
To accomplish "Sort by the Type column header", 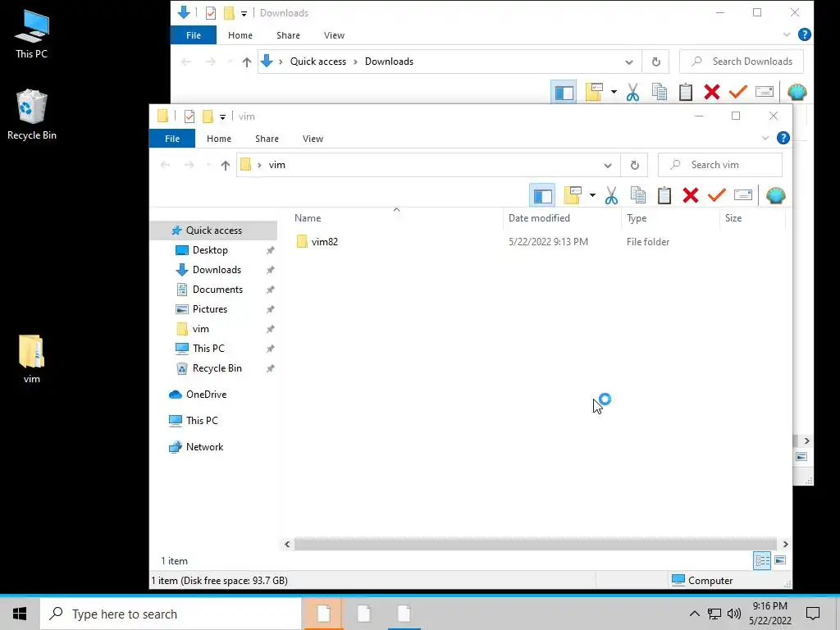I will (x=637, y=218).
